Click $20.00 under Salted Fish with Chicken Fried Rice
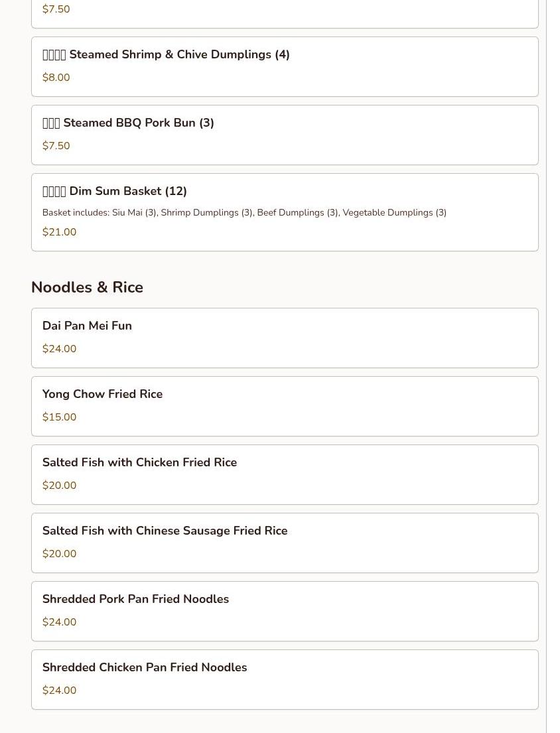The width and height of the screenshot is (560, 733). tap(59, 486)
